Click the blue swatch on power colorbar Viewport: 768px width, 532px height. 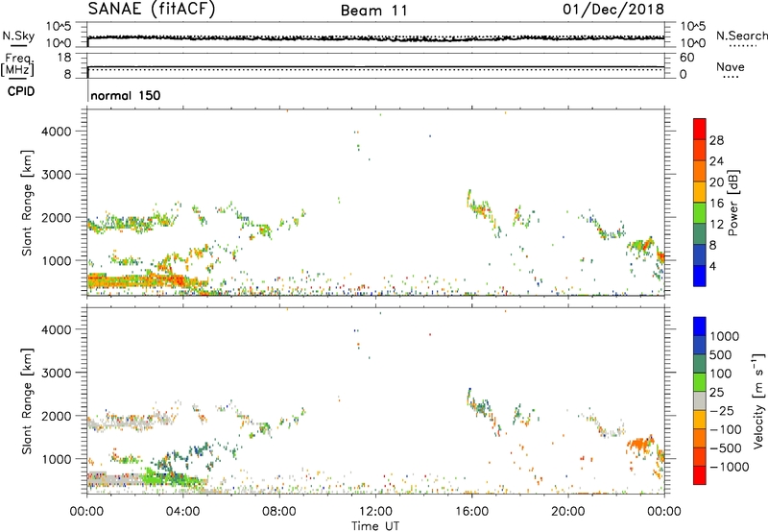coord(700,276)
